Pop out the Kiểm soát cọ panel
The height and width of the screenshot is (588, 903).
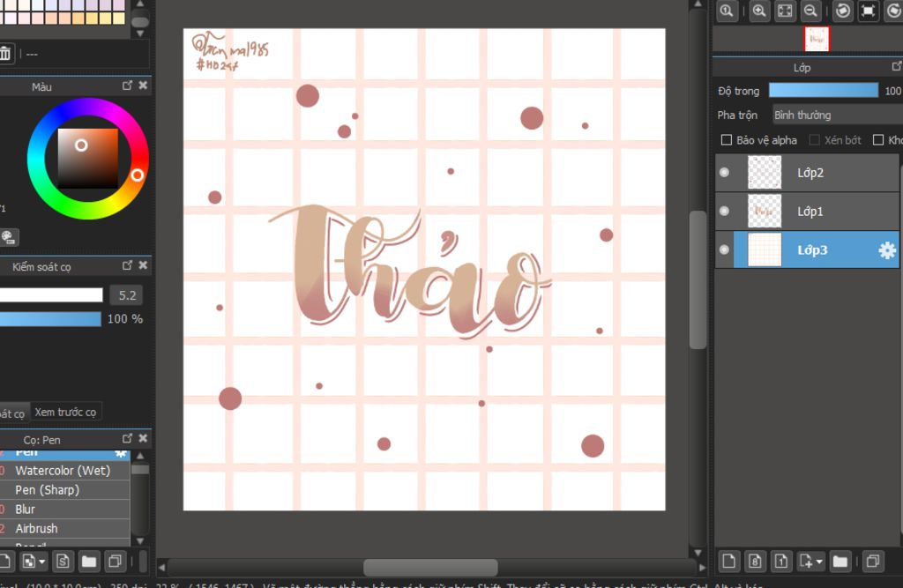click(127, 265)
